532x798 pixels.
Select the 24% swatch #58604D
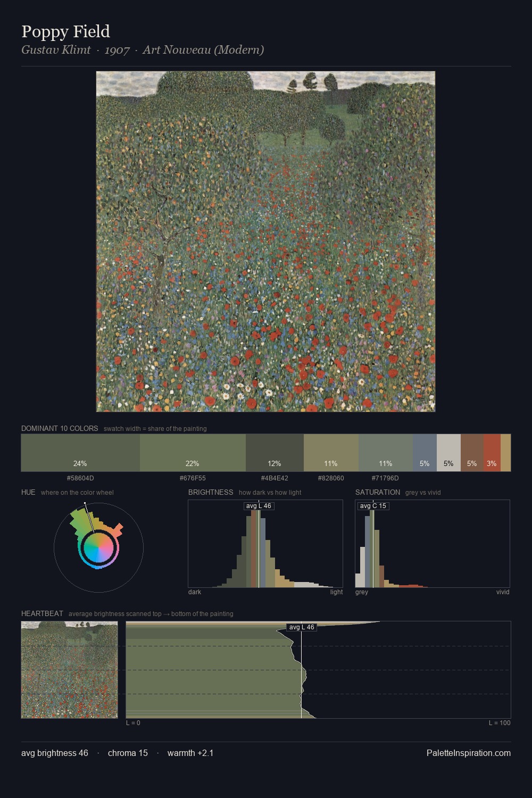point(80,453)
